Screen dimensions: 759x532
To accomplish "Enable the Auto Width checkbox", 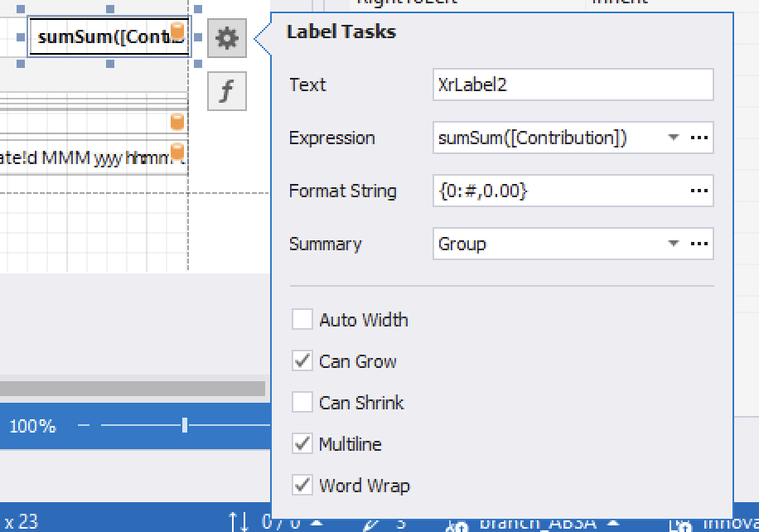I will (x=302, y=320).
